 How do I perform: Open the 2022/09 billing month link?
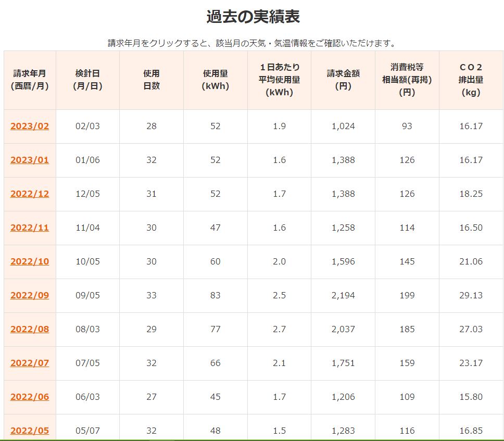pyautogui.click(x=30, y=295)
